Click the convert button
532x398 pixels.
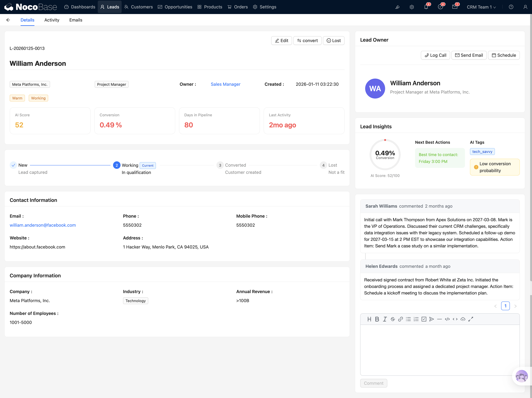307,41
